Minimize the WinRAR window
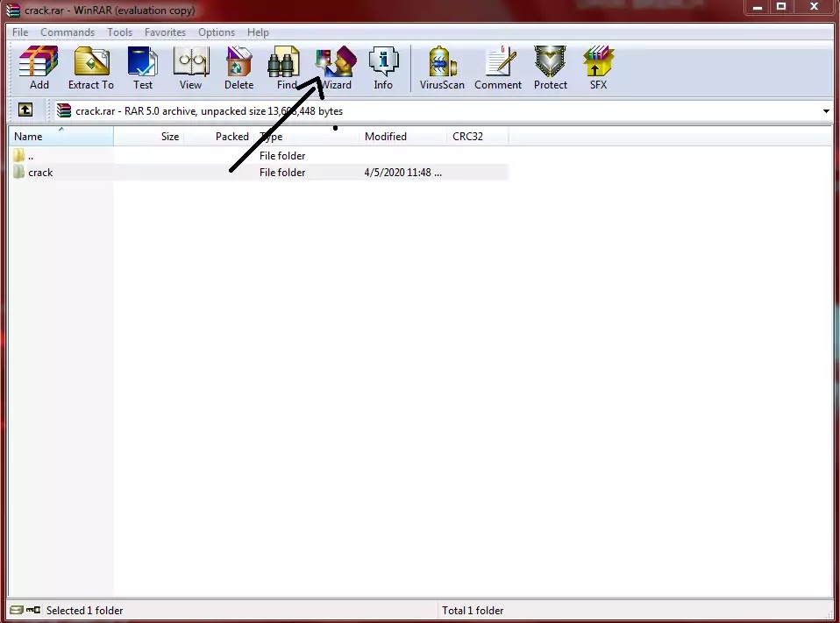The image size is (840, 623). click(x=757, y=7)
